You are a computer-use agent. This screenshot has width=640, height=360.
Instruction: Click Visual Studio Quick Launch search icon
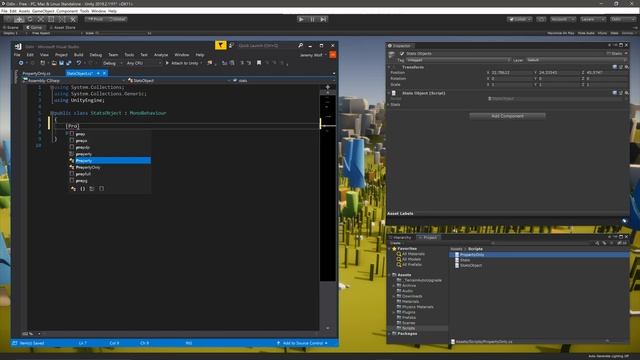click(300, 46)
